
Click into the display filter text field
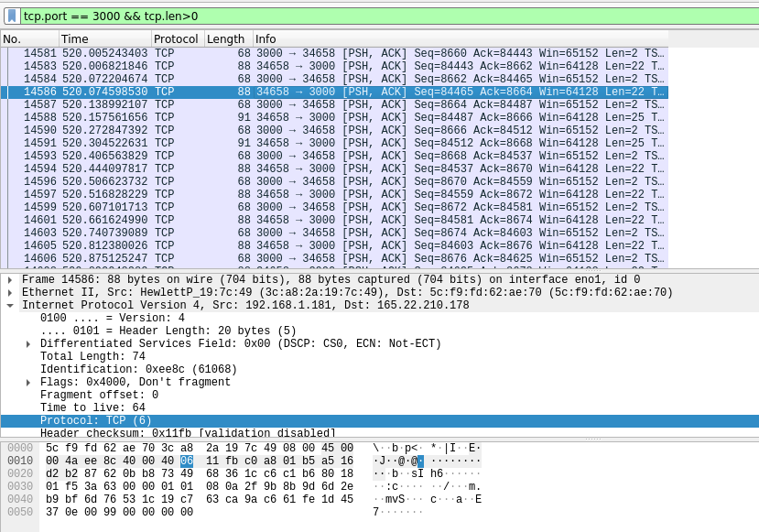[x=366, y=16]
